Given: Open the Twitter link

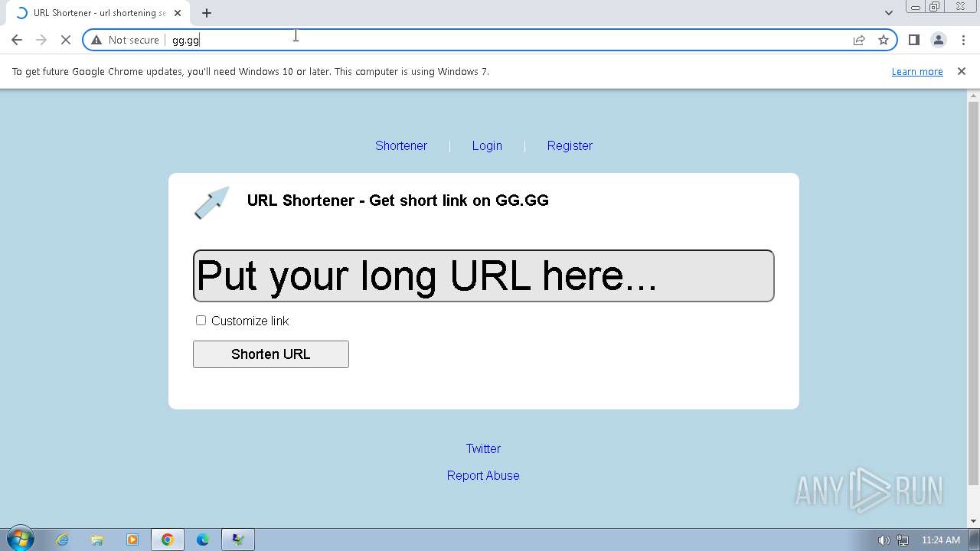Looking at the screenshot, I should coord(483,448).
